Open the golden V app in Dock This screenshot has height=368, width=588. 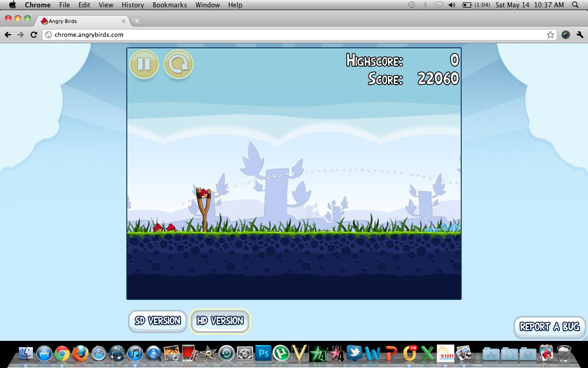300,353
